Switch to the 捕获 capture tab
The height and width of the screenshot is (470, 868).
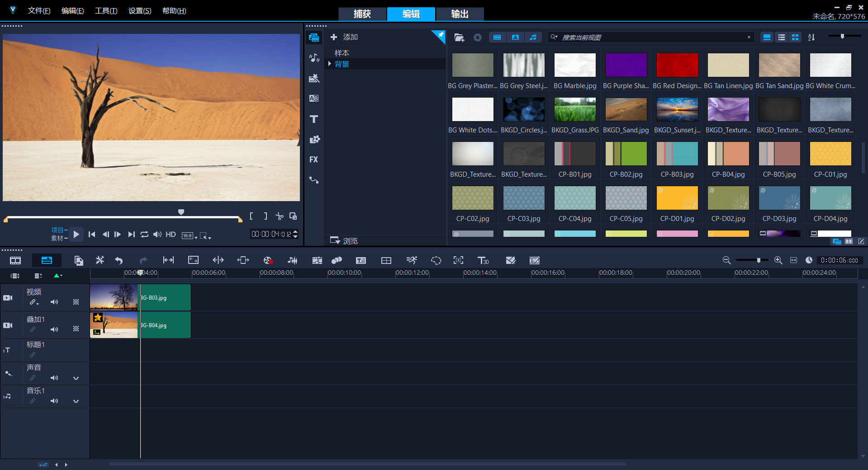tap(362, 14)
